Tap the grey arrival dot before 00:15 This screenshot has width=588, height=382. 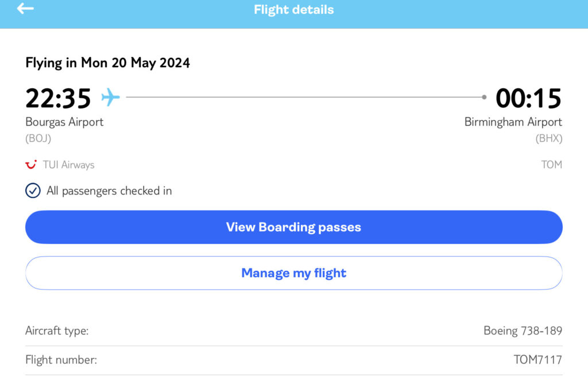[484, 97]
